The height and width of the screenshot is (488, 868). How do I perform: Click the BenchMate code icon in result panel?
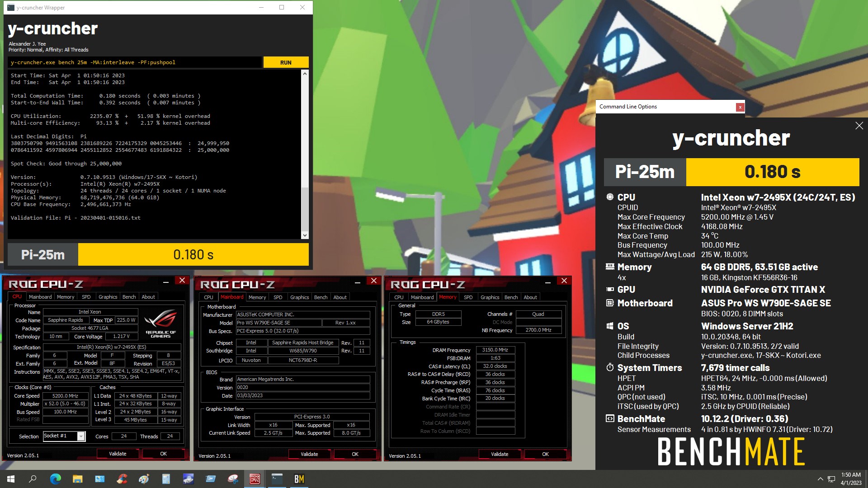[x=610, y=418]
